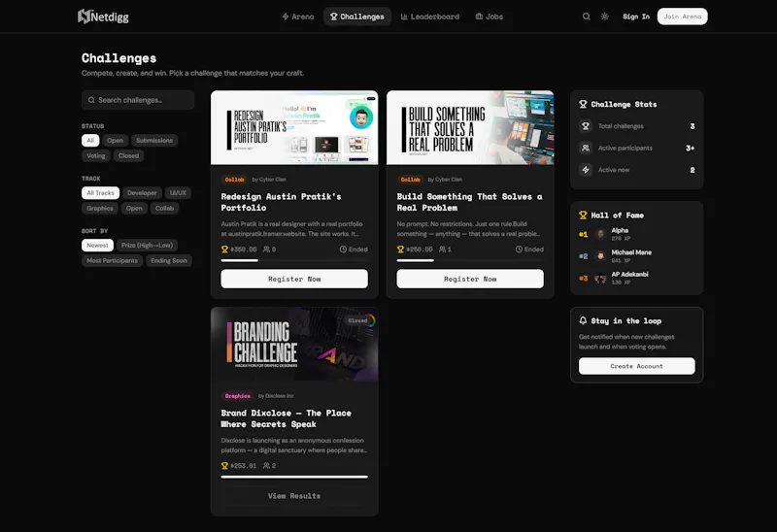
Task: Click Sign In link
Action: 636,17
